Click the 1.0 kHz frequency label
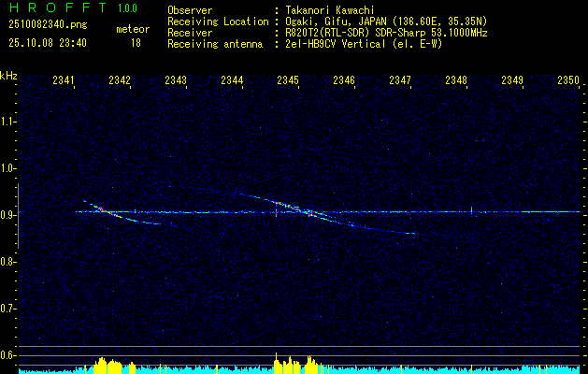This screenshot has height=374, width=588. pyautogui.click(x=8, y=168)
